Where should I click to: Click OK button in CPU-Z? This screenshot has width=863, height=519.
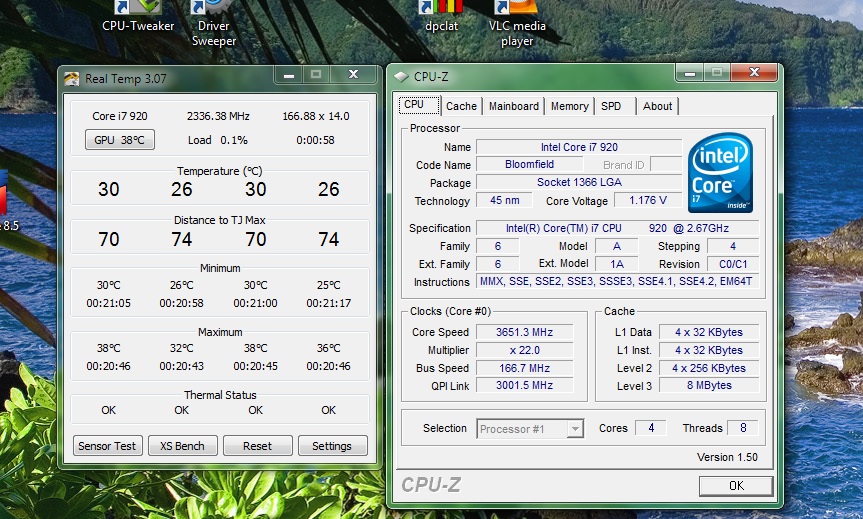[736, 485]
